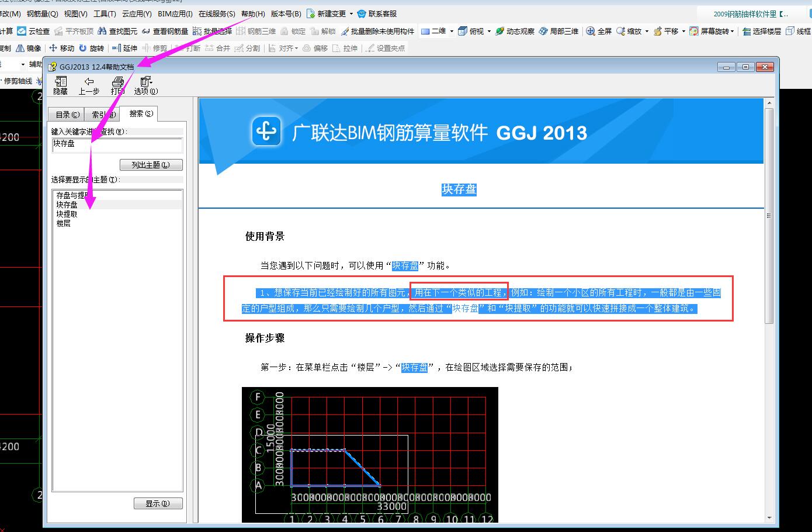Image resolution: width=812 pixels, height=532 pixels.
Task: Open 工具(T) menu
Action: tap(105, 13)
